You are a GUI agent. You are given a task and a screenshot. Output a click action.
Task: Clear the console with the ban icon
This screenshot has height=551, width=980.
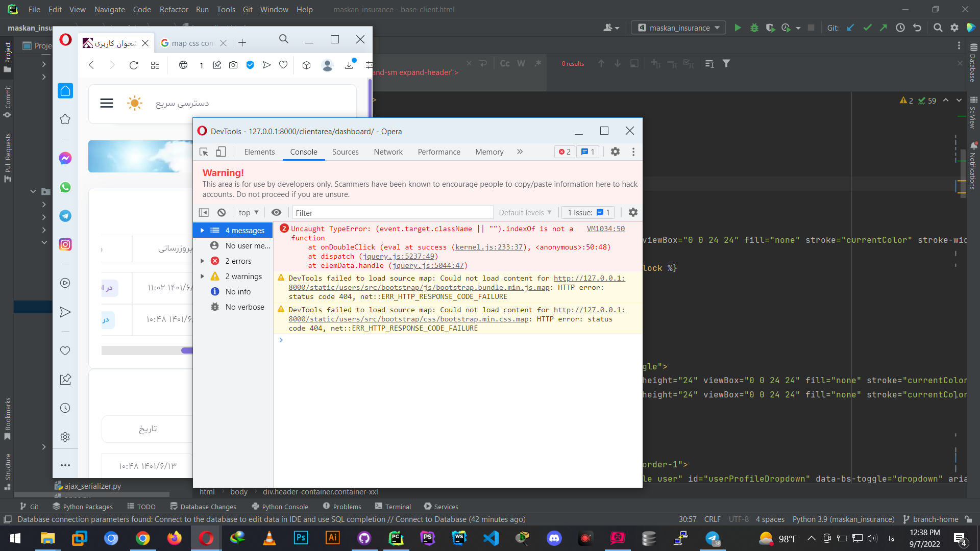pyautogui.click(x=222, y=212)
